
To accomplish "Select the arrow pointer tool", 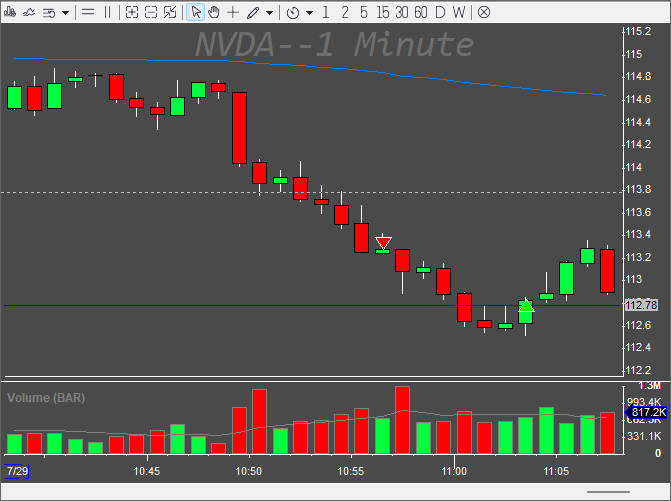I will coord(196,12).
